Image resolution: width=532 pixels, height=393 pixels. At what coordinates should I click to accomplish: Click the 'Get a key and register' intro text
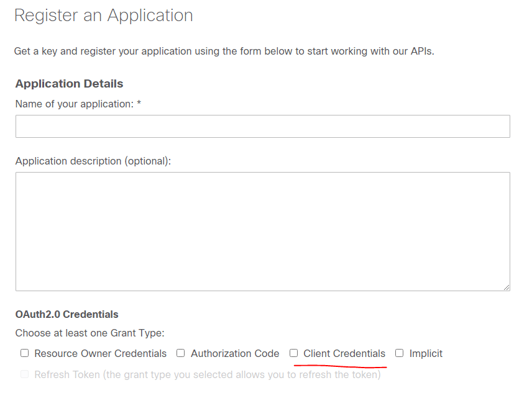(224, 51)
